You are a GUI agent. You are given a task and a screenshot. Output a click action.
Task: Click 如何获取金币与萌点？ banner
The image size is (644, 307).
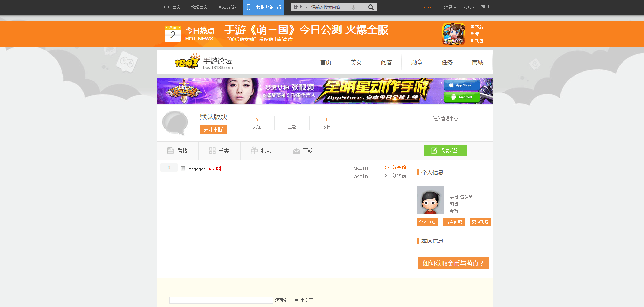click(454, 263)
